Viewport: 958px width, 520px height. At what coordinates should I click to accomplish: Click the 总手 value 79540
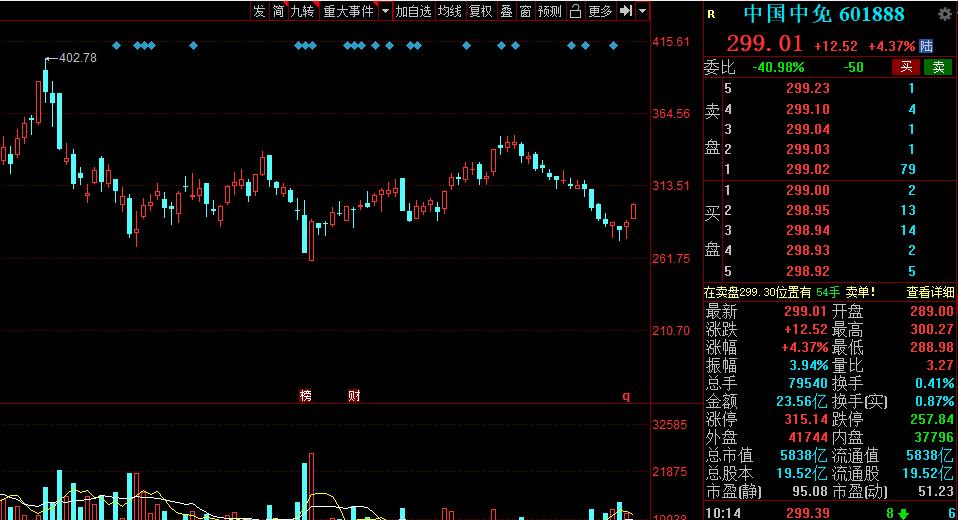pyautogui.click(x=807, y=383)
